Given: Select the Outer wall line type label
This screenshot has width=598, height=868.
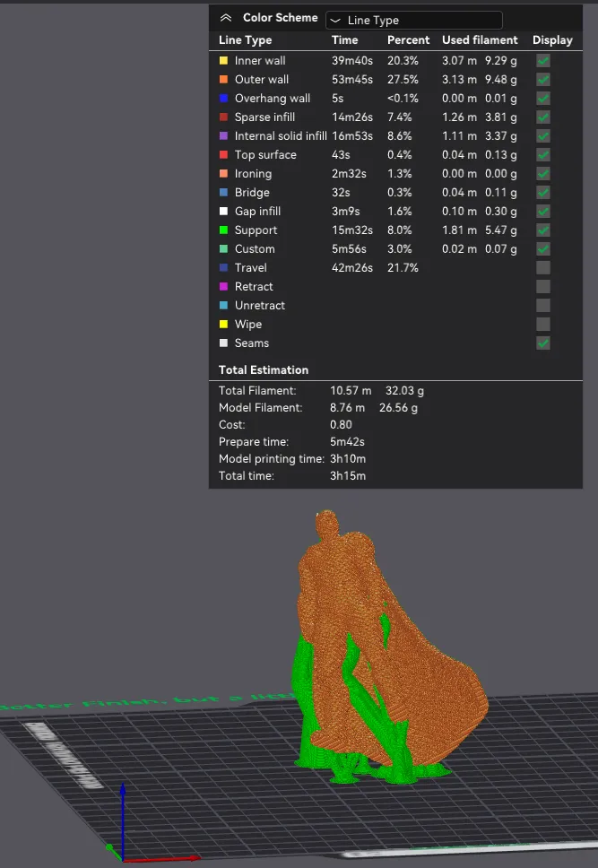Looking at the screenshot, I should (x=262, y=80).
